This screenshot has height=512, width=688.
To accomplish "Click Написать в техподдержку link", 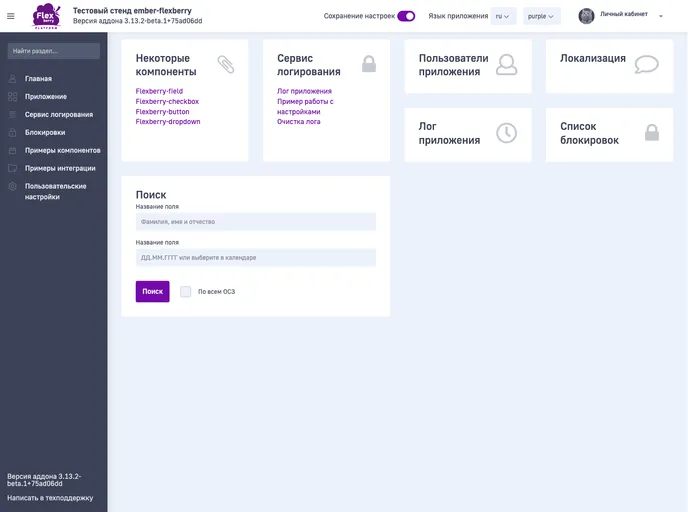I will click(50, 498).
